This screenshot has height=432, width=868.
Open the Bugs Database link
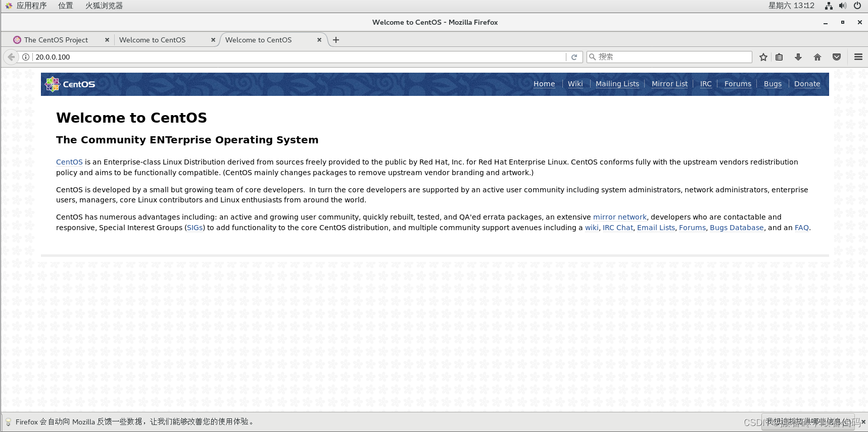coord(737,228)
